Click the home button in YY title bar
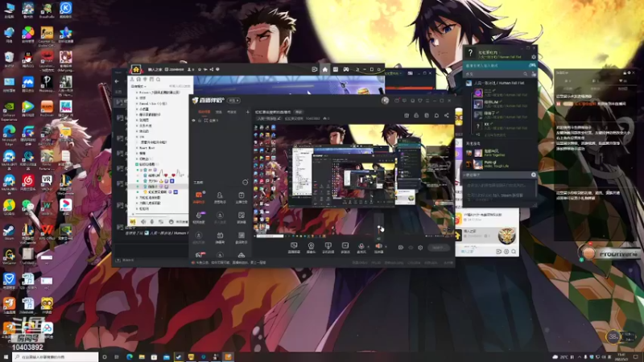 [325, 69]
